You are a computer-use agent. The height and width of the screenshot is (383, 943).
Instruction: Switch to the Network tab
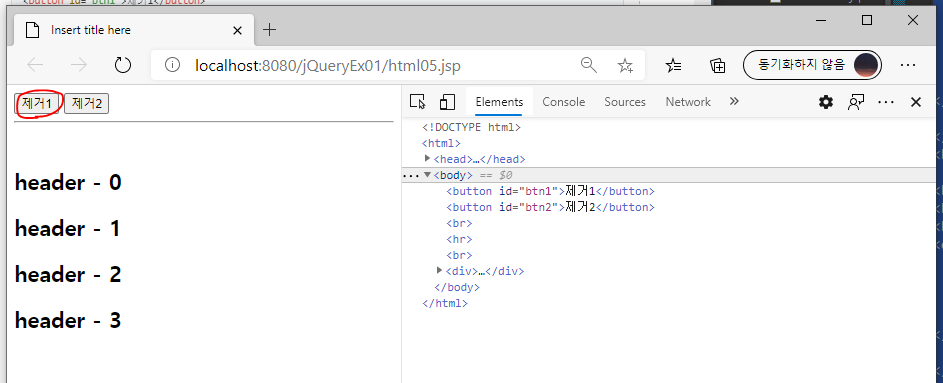(688, 102)
